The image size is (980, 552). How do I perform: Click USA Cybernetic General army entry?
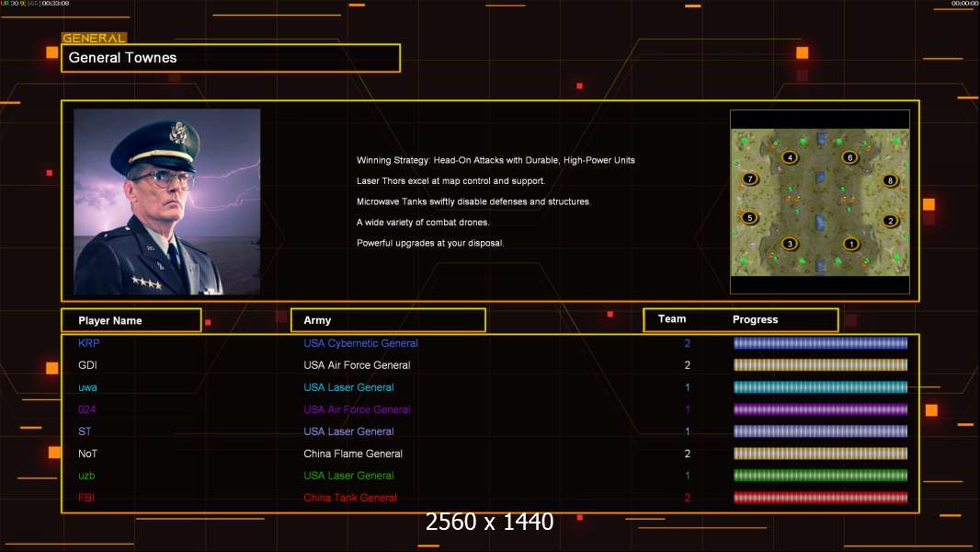[x=360, y=343]
